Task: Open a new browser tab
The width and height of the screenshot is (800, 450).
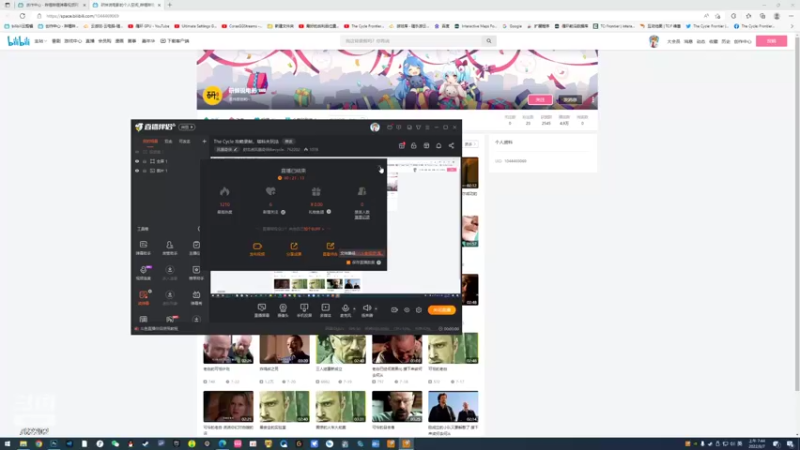Action: click(169, 5)
